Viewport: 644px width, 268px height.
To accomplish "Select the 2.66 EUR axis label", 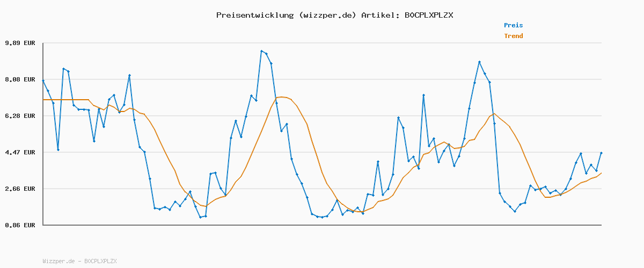I will point(20,189).
